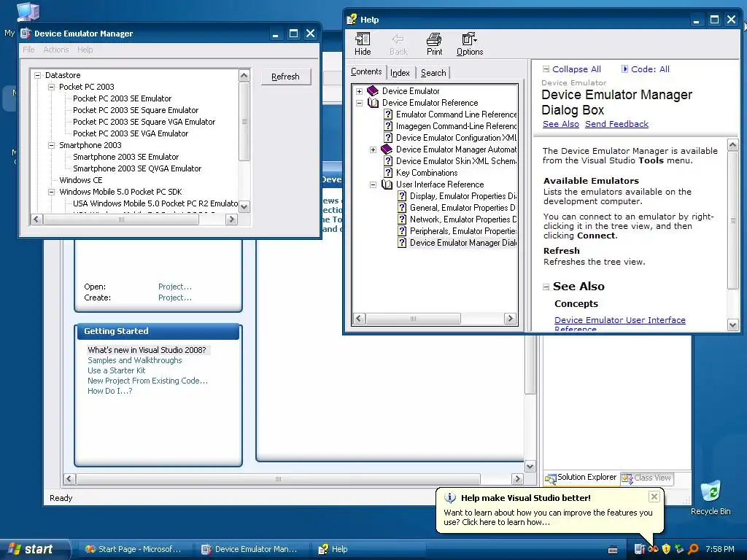This screenshot has width=747, height=560.
Task: Collapse the User Interface Reference help node
Action: (x=373, y=184)
